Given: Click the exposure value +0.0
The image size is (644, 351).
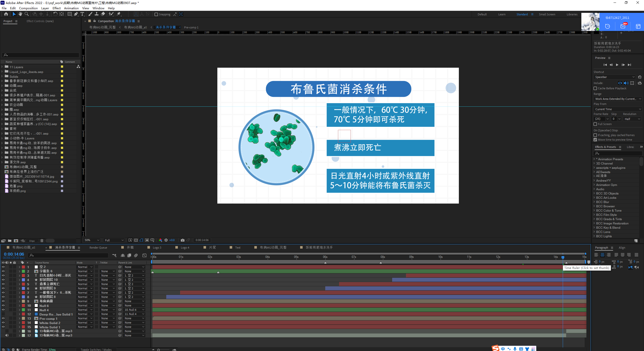Looking at the screenshot, I should (x=172, y=240).
